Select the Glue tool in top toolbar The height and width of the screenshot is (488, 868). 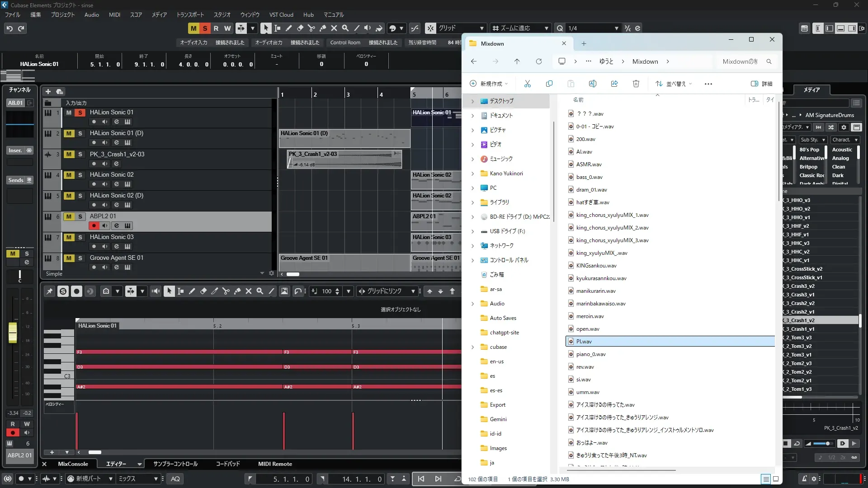[x=323, y=28]
